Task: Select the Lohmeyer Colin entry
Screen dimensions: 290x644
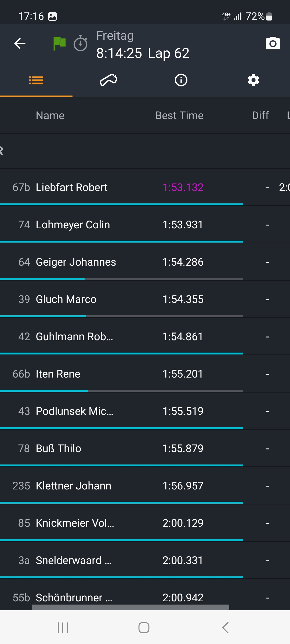Action: (73, 225)
